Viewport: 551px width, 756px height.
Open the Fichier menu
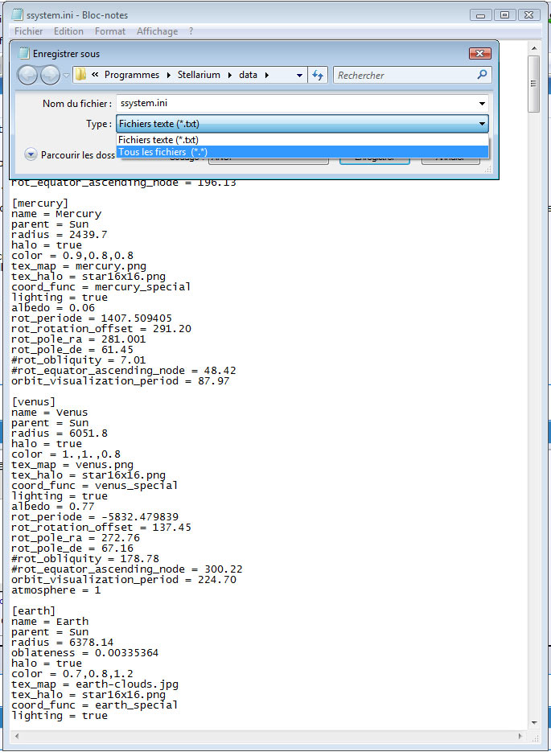coord(28,31)
